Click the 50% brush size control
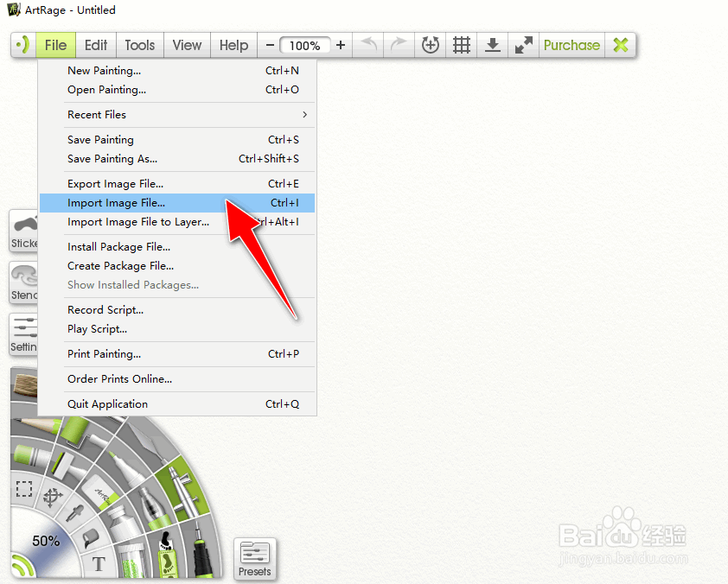 [x=46, y=541]
